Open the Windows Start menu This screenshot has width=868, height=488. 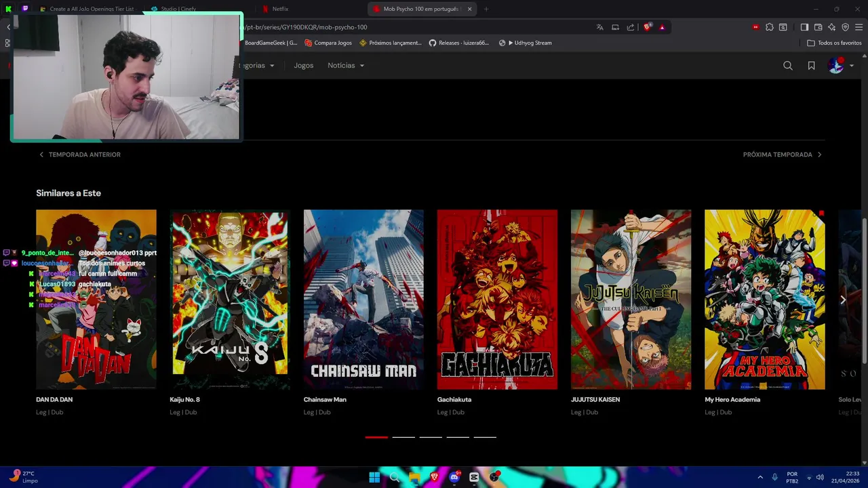point(374,477)
